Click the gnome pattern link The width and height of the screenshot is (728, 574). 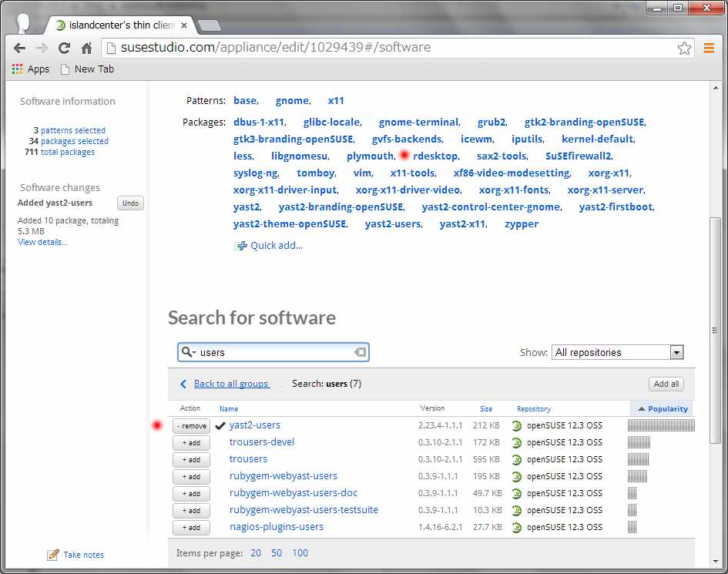click(293, 101)
